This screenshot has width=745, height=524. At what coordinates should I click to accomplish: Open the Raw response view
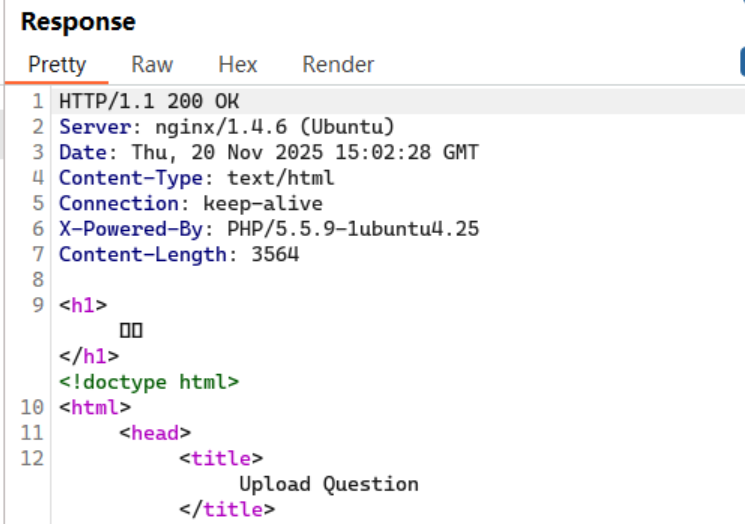click(152, 65)
